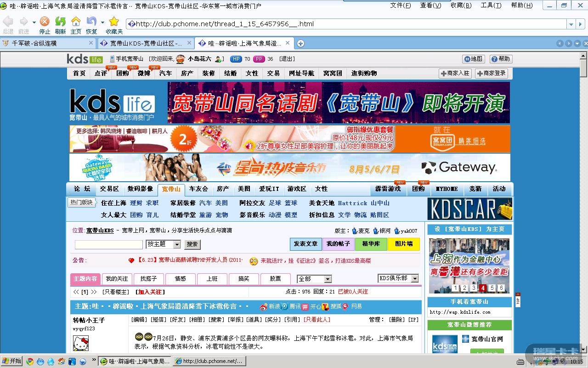Click the smiley icon in announcement bar
588x368 pixels.
(254, 261)
